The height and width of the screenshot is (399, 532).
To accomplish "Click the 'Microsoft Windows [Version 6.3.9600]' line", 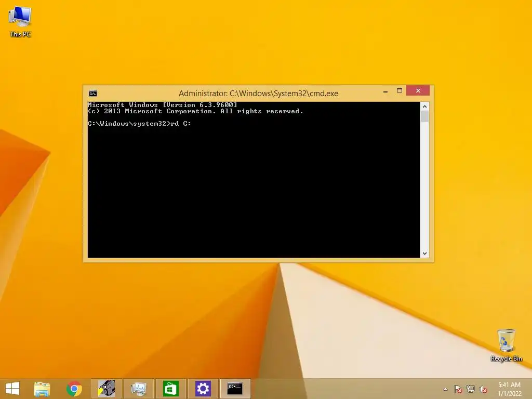I will [162, 105].
